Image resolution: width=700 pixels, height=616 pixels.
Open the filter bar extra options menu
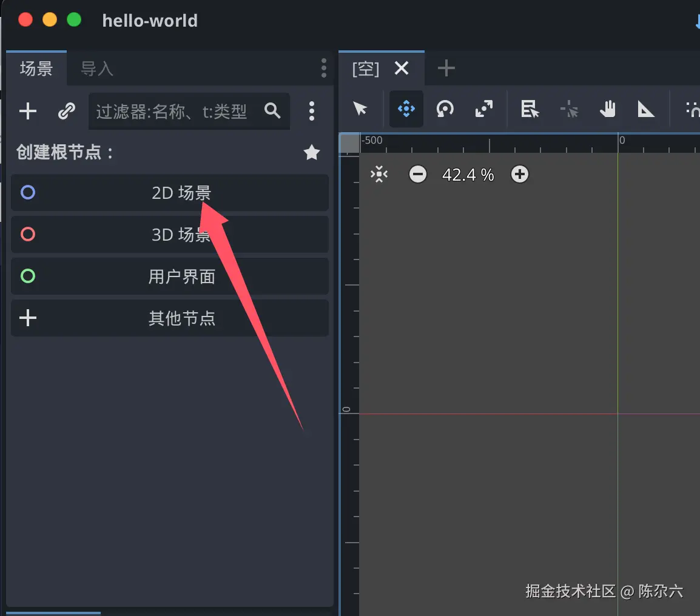pos(312,111)
